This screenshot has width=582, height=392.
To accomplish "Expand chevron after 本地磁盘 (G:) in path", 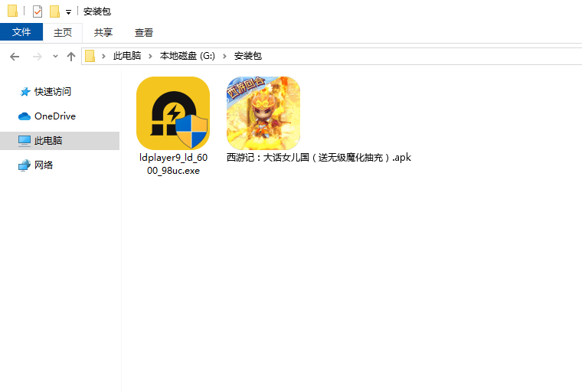I will 224,56.
